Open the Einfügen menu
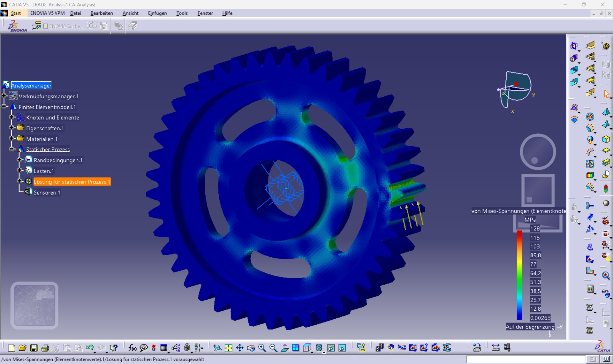The width and height of the screenshot is (613, 364). [157, 13]
